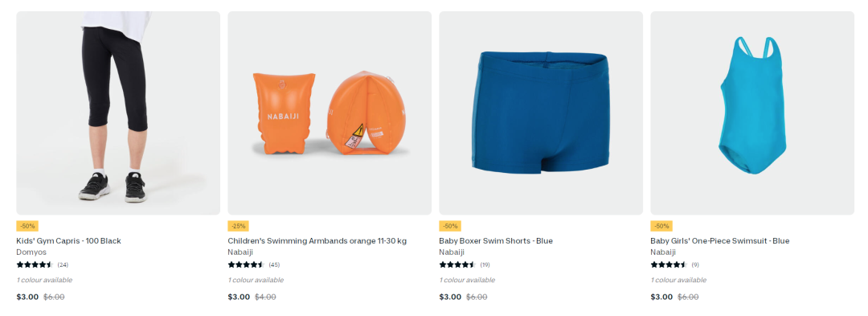Open the Kids' Gym Capris product image
This screenshot has height=316, width=868.
coord(118,113)
